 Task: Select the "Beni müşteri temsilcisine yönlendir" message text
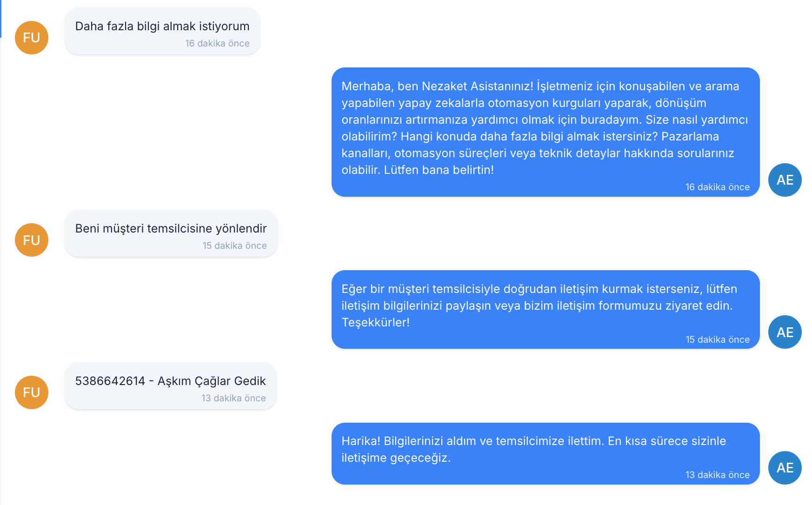[x=171, y=229]
